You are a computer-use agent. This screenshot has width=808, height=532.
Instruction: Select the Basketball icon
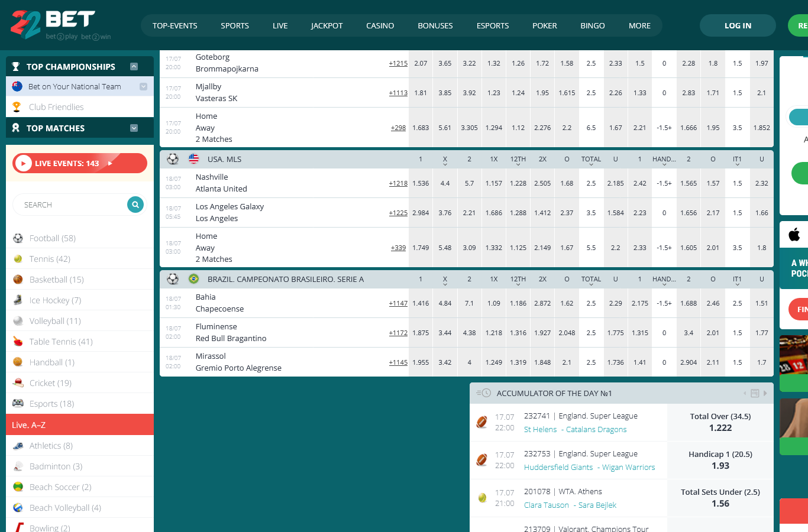pyautogui.click(x=18, y=280)
